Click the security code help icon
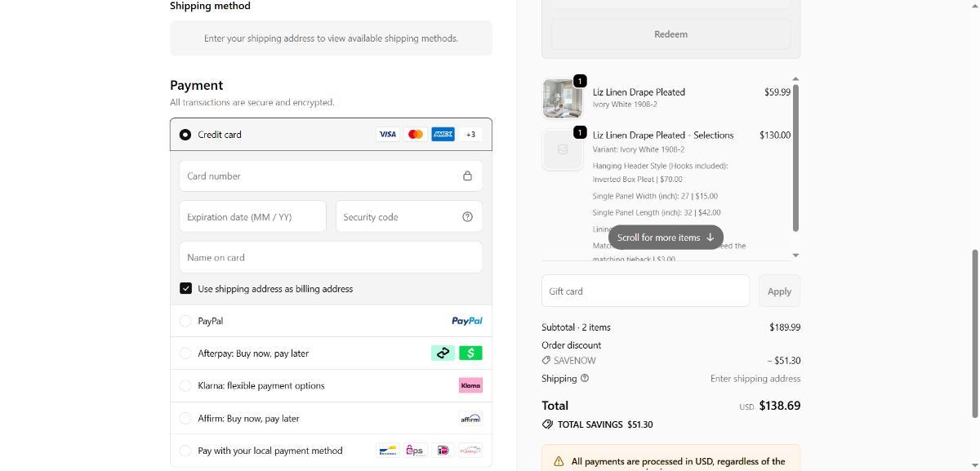980x471 pixels. click(467, 217)
